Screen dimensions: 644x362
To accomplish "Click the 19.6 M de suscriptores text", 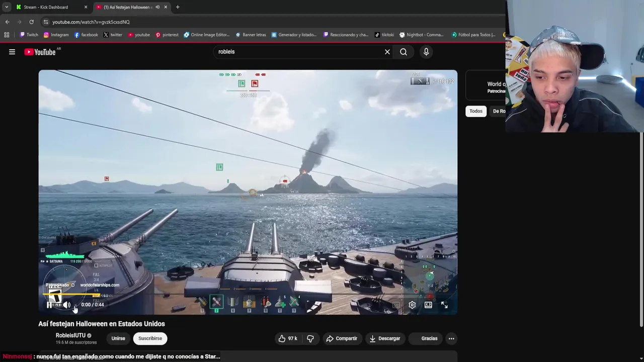I will coord(76,342).
